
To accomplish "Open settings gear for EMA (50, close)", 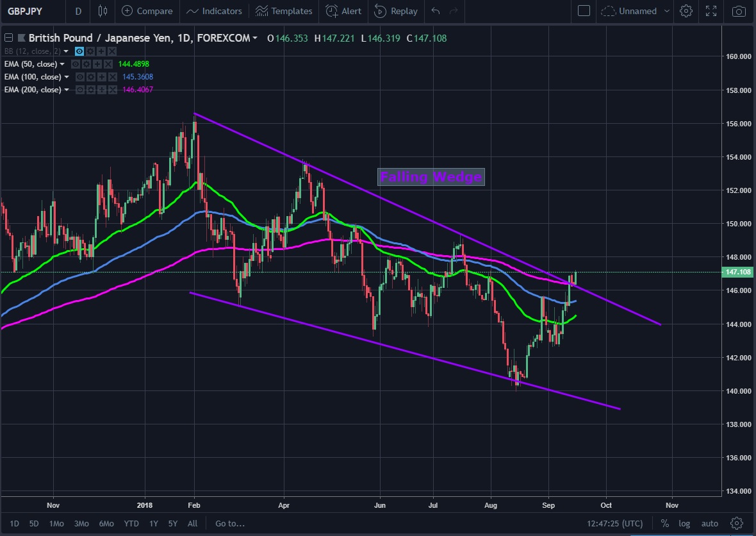I will click(85, 64).
